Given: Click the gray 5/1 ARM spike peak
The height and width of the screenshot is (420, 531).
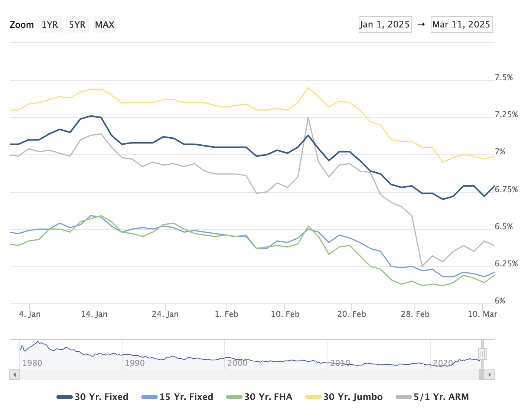Looking at the screenshot, I should (x=308, y=118).
